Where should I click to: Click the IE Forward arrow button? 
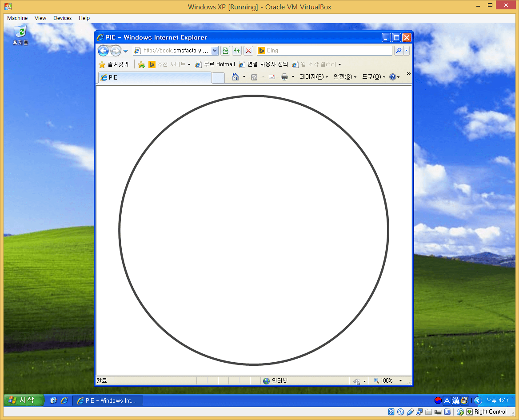pos(116,51)
